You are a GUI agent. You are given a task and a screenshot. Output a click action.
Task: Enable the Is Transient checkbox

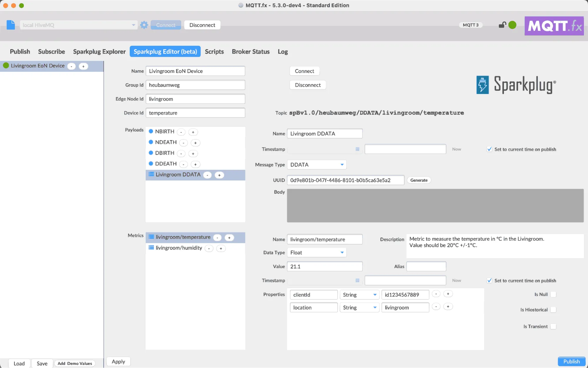[x=553, y=326]
